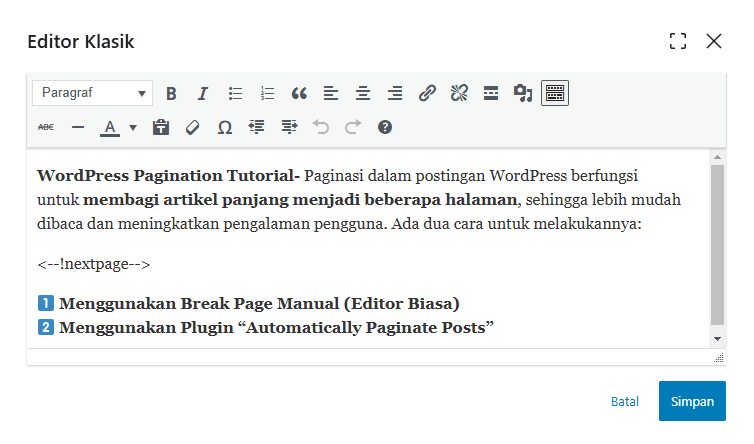Viewport: 754px width, 444px height.
Task: Click the vertical scrollbar thumb
Action: 717,245
